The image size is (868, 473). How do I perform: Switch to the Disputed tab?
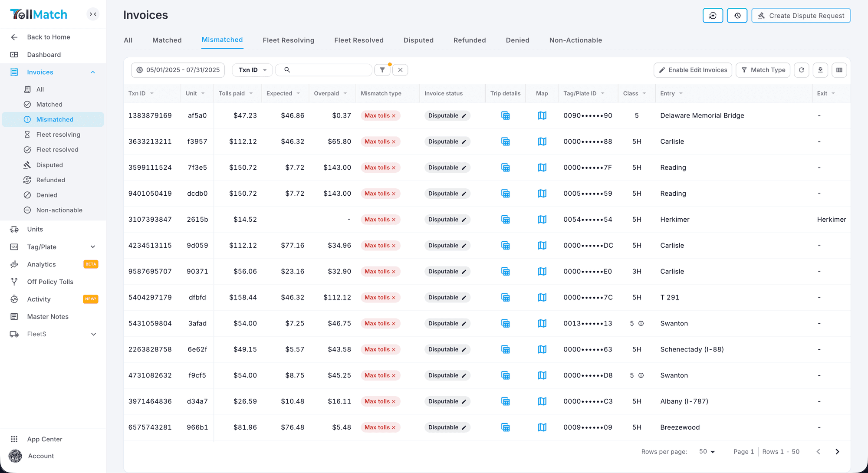(x=418, y=40)
